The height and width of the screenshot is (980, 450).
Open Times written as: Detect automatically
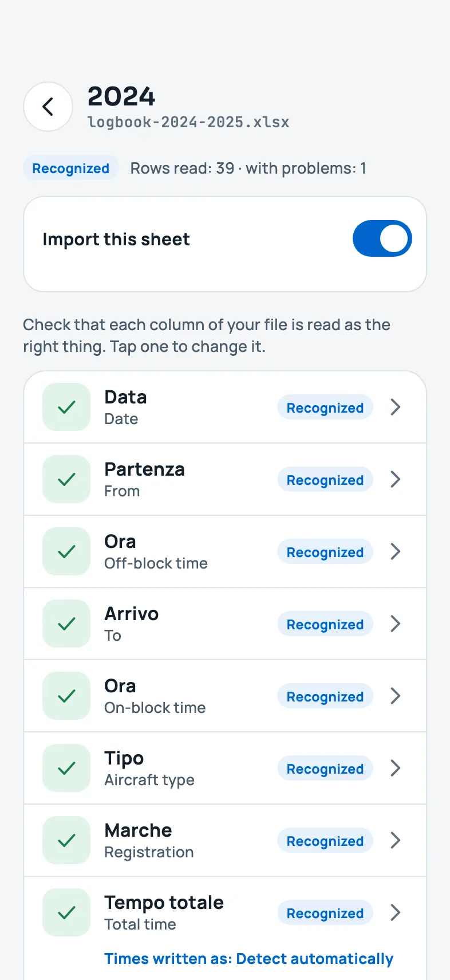[248, 959]
